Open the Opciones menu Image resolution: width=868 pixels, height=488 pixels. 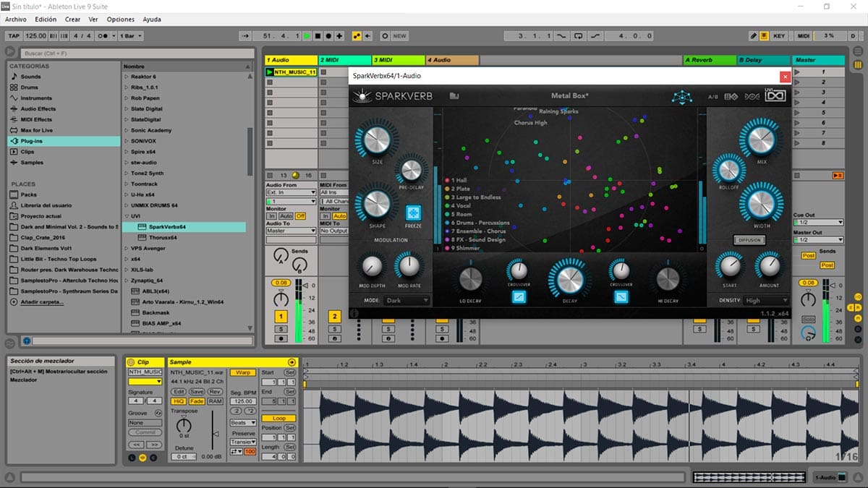(x=120, y=20)
